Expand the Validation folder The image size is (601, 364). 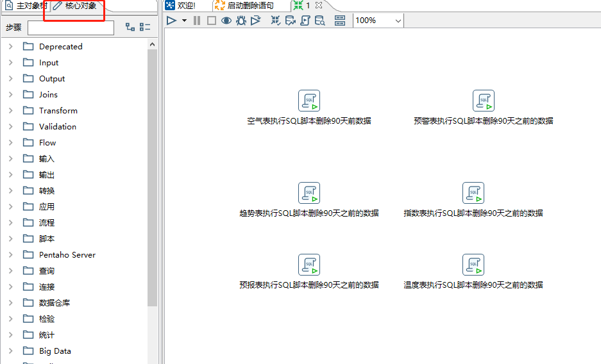tap(11, 127)
